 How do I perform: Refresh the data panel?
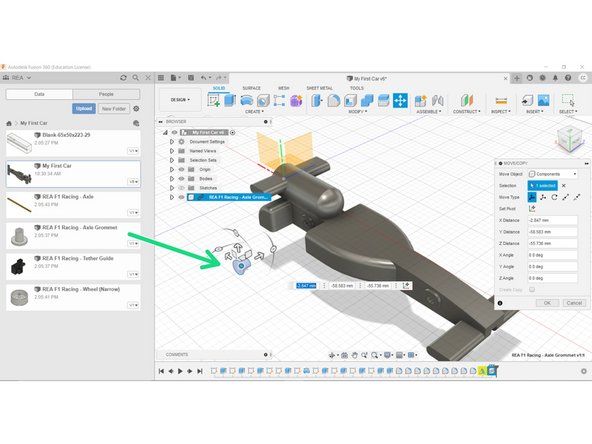tap(123, 78)
